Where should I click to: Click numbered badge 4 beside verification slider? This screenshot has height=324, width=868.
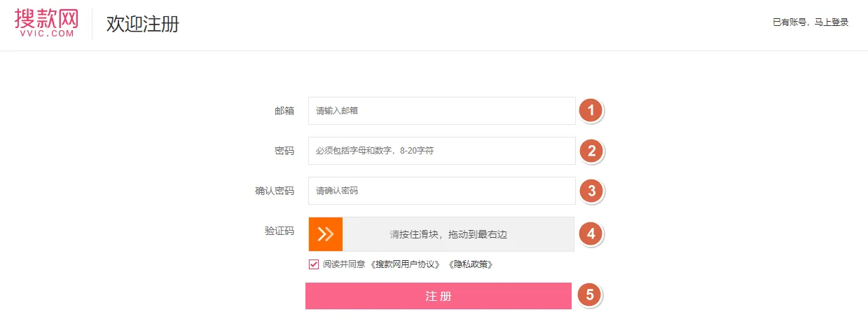[x=591, y=234]
